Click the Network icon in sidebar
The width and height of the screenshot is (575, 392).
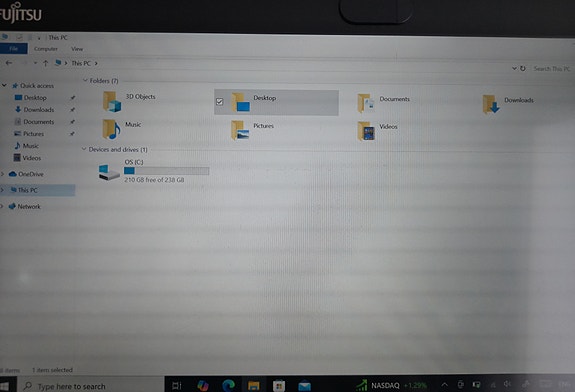(12, 206)
